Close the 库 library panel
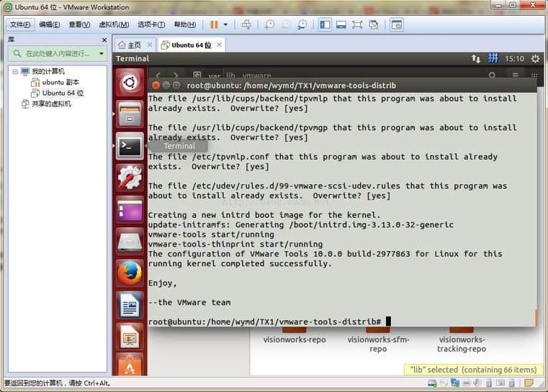The image size is (548, 392). 104,40
